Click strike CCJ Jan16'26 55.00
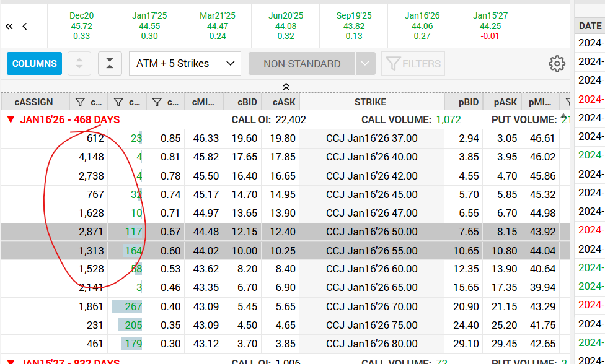 pyautogui.click(x=371, y=251)
